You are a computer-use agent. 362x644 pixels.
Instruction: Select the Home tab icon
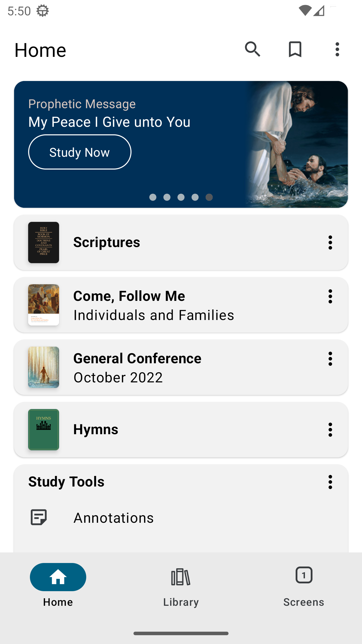(58, 577)
